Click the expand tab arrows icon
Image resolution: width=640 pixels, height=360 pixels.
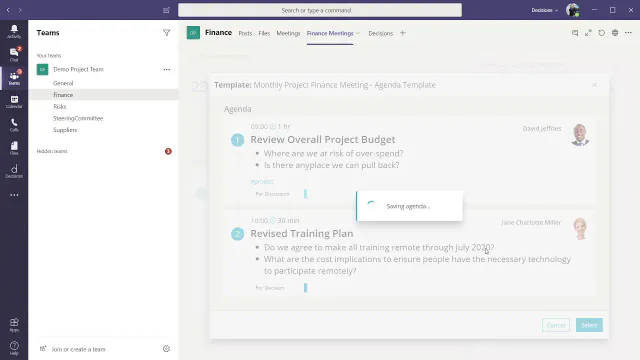(588, 33)
